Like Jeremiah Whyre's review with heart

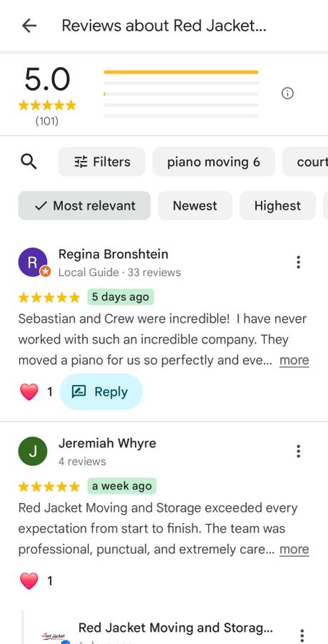coord(29,581)
